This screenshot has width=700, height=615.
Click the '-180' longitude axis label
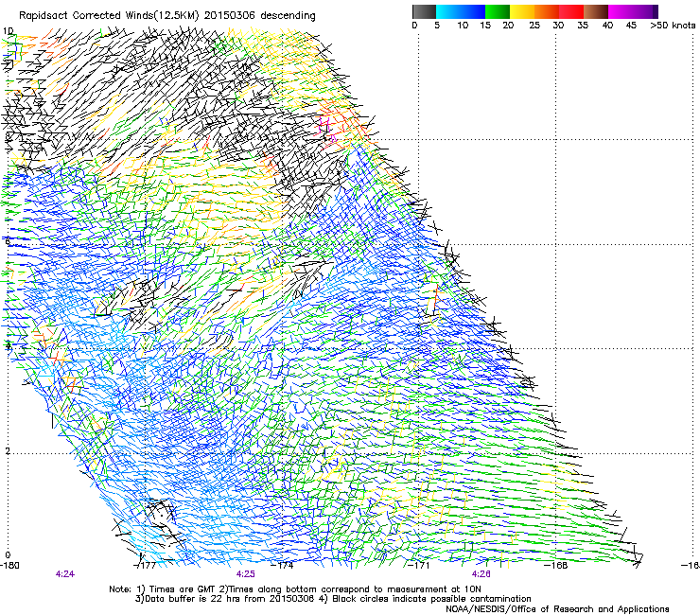click(x=9, y=566)
